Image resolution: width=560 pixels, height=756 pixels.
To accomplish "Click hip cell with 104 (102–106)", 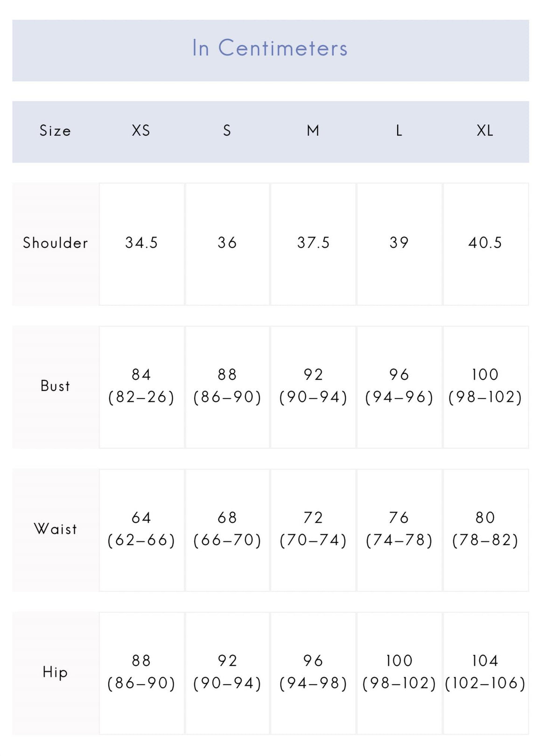I will (x=486, y=673).
